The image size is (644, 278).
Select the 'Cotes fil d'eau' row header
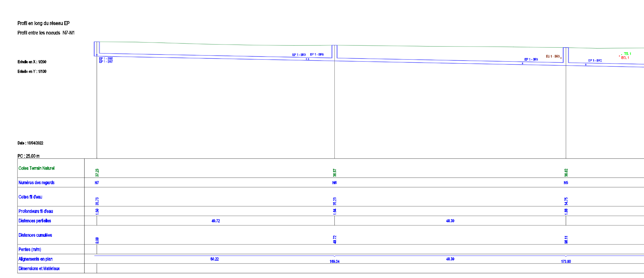point(30,197)
